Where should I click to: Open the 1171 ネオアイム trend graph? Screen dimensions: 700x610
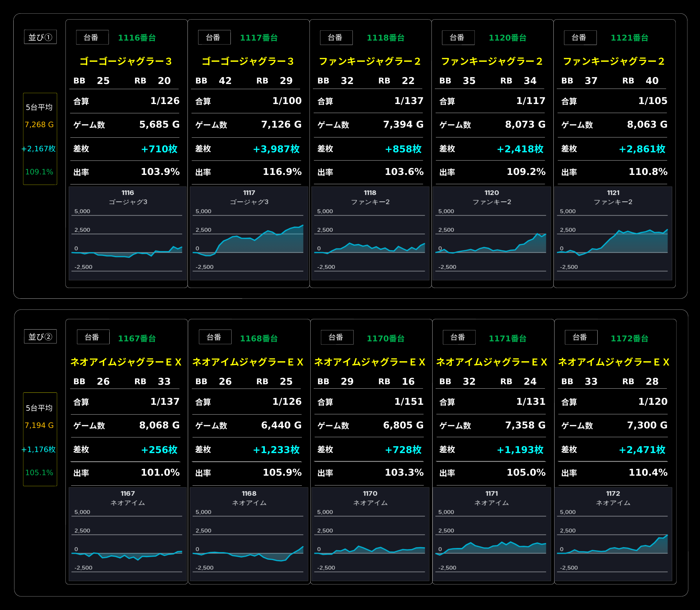pyautogui.click(x=492, y=534)
